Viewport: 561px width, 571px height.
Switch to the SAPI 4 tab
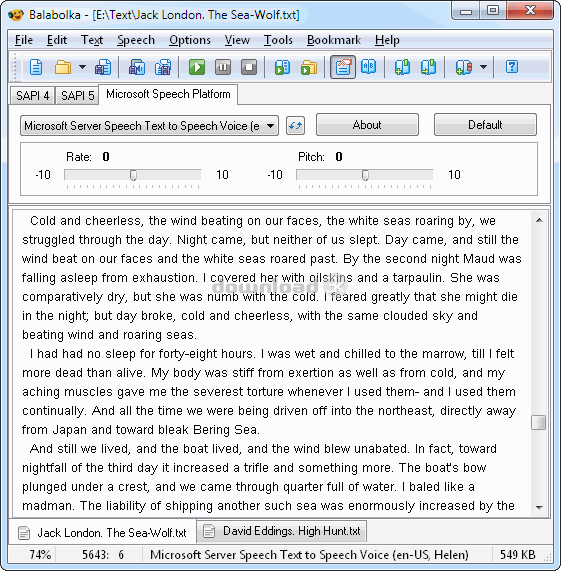[32, 96]
